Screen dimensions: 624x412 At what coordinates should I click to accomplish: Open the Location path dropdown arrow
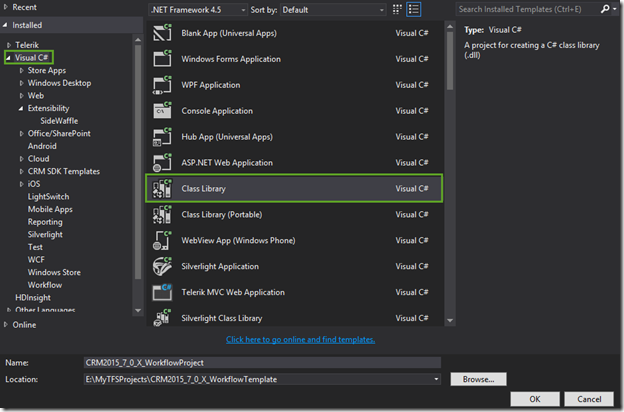tap(436, 379)
